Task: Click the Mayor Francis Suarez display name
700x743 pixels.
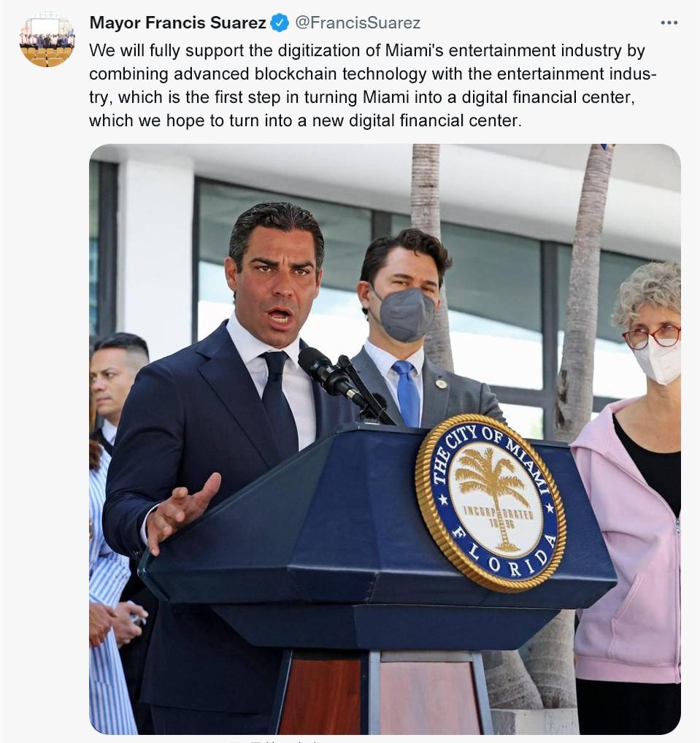Action: pos(177,23)
